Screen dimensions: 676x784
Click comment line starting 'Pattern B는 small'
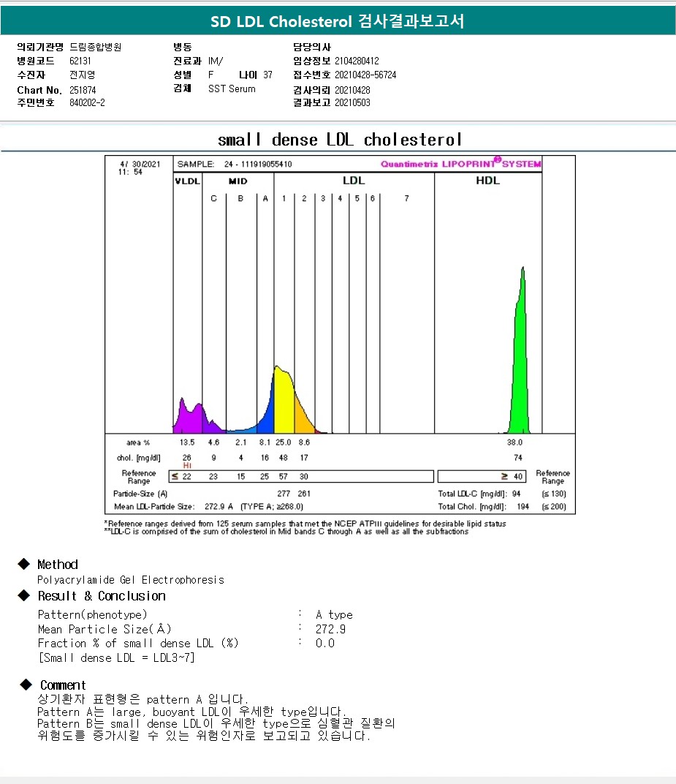(216, 723)
